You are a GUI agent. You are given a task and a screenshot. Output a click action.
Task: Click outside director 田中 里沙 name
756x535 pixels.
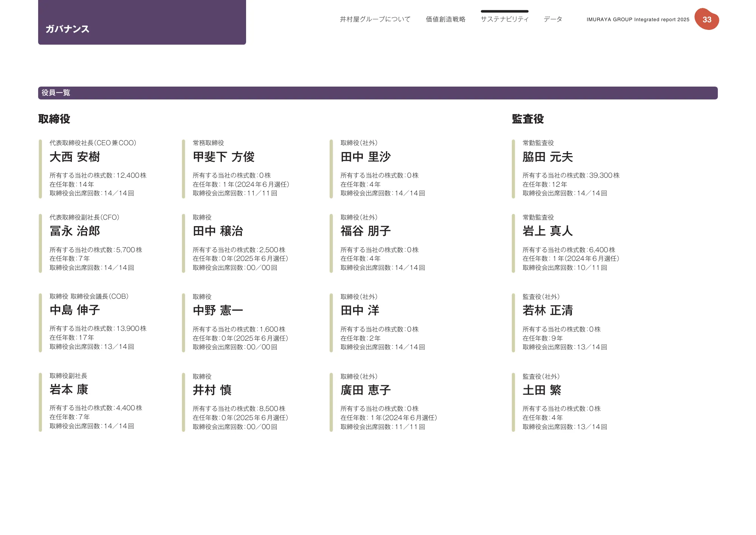[366, 156]
